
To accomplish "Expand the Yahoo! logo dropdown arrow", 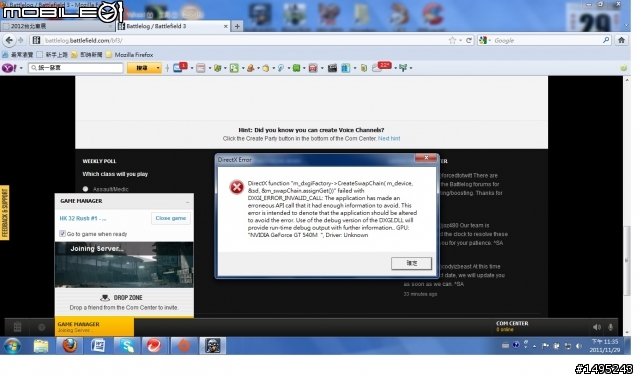I will [21, 68].
